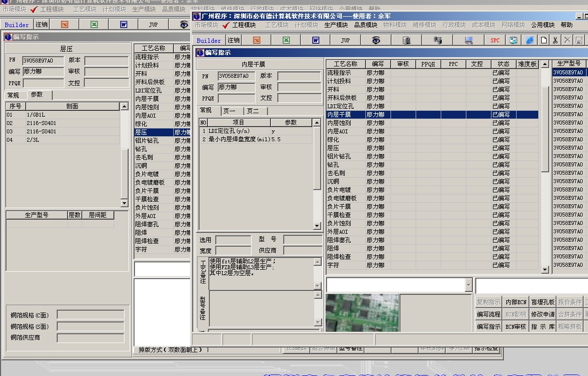The width and height of the screenshot is (588, 376).
Task: Click the floppy disk save icon
Action: 579,40
